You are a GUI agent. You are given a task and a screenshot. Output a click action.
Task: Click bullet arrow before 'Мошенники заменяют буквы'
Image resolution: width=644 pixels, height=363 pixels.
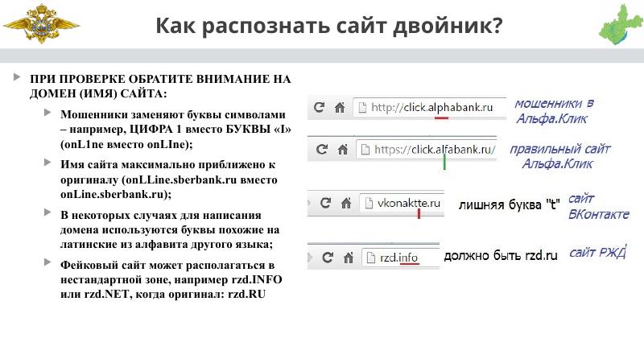tap(47, 113)
